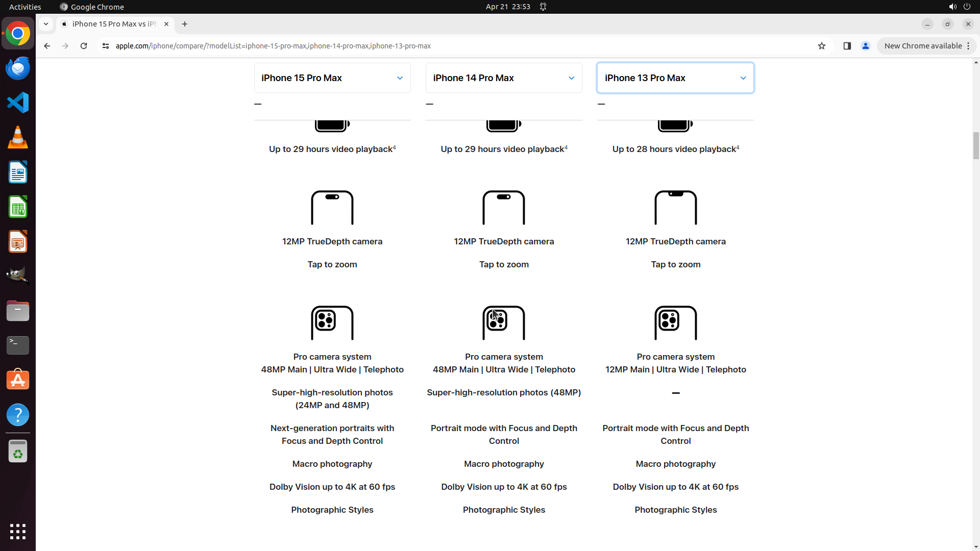
Task: Launch Visual Studio Code from the dock
Action: point(18,103)
